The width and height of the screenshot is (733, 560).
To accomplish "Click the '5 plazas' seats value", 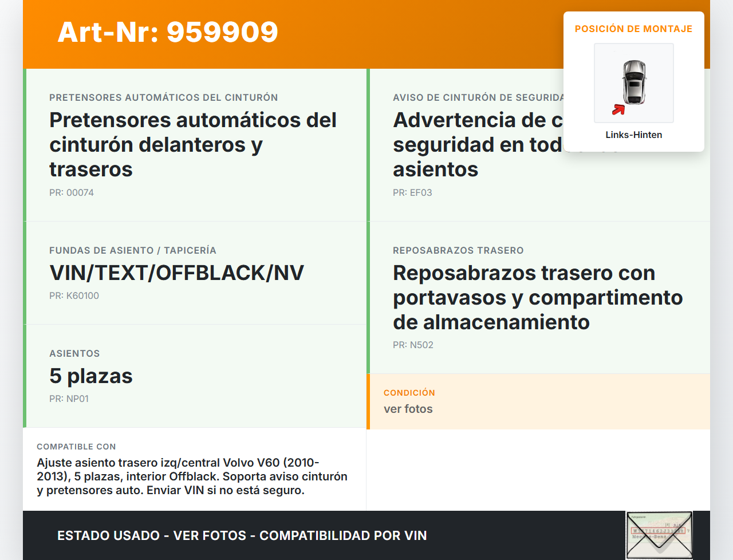I will (91, 376).
